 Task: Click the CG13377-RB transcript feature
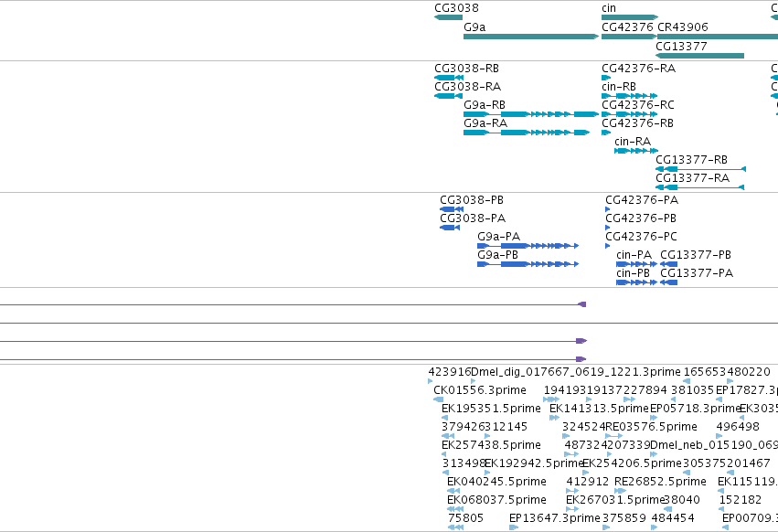[x=700, y=169]
